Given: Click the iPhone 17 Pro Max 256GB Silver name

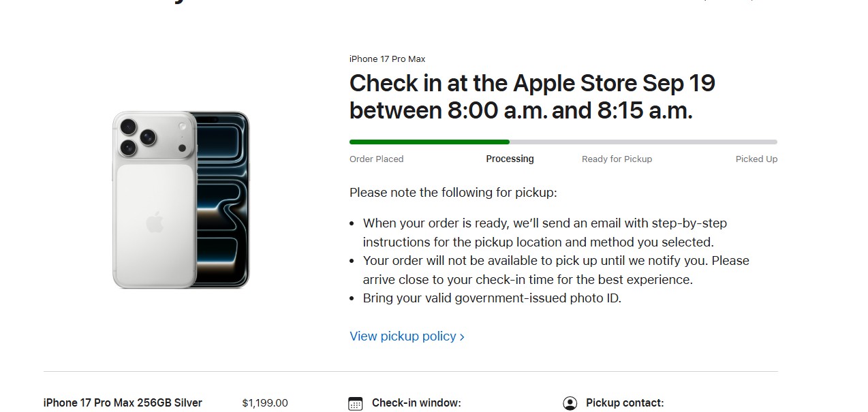Looking at the screenshot, I should pyautogui.click(x=123, y=403).
